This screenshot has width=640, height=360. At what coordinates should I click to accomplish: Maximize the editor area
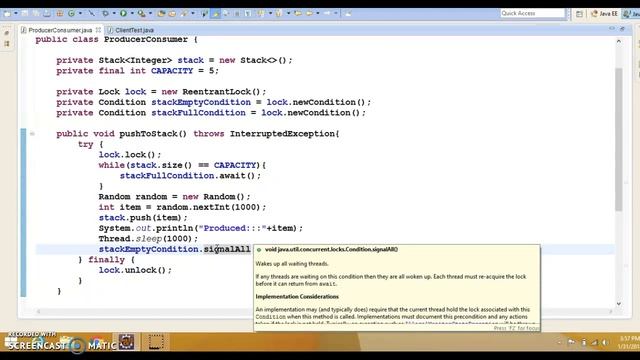(x=622, y=29)
